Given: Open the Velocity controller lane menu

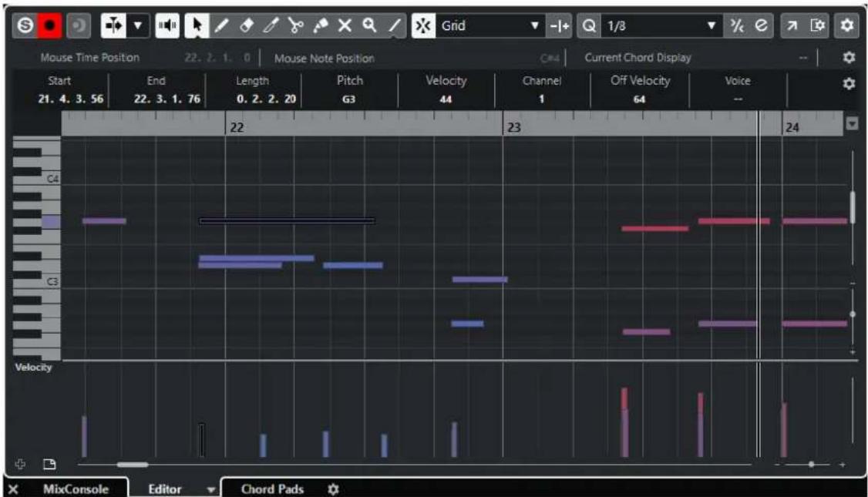Looking at the screenshot, I should [33, 368].
